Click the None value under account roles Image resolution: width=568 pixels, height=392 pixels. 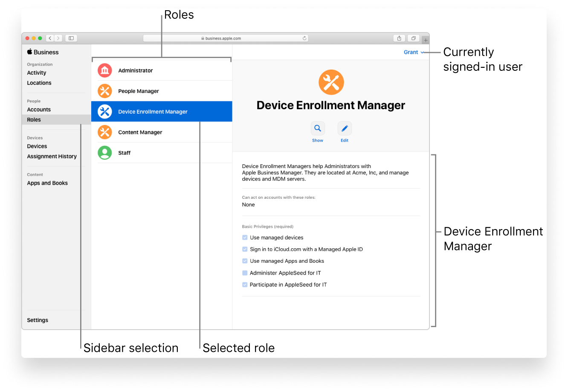coord(248,205)
